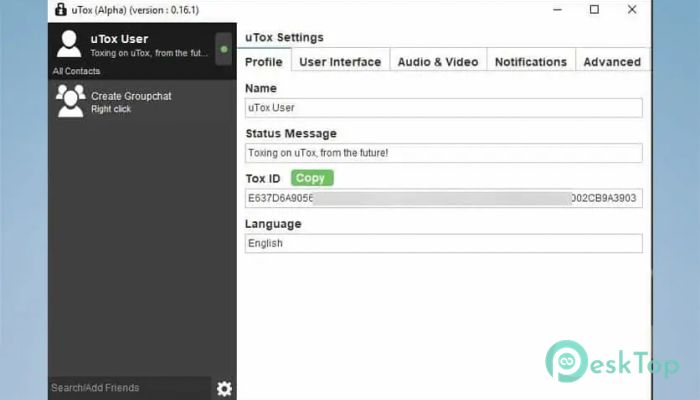The height and width of the screenshot is (400, 700).
Task: Edit the Status Message field
Action: [x=444, y=153]
